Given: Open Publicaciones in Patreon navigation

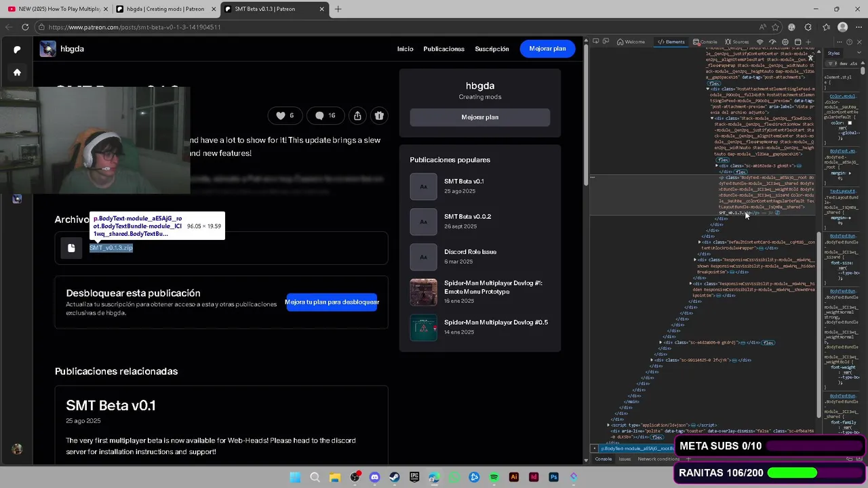Looking at the screenshot, I should click(443, 49).
